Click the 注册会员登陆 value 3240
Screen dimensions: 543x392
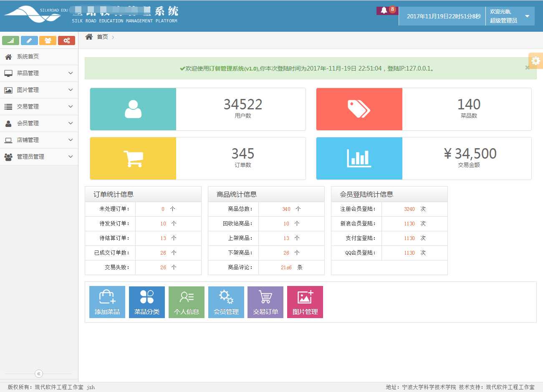(x=409, y=209)
